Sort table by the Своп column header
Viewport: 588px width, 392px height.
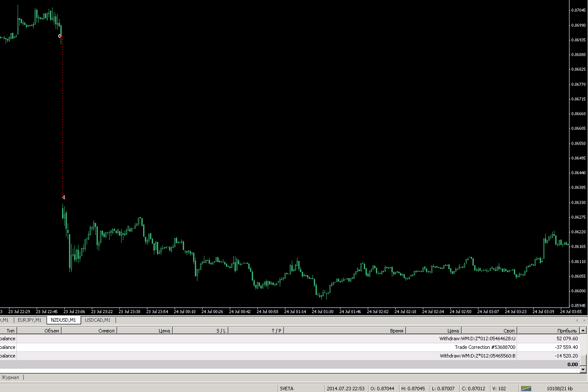click(489, 331)
